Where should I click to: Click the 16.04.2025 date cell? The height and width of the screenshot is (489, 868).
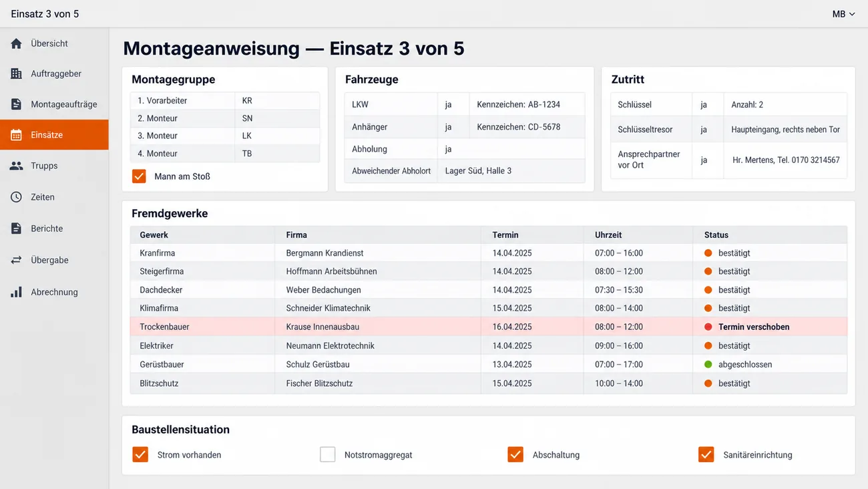click(532, 327)
